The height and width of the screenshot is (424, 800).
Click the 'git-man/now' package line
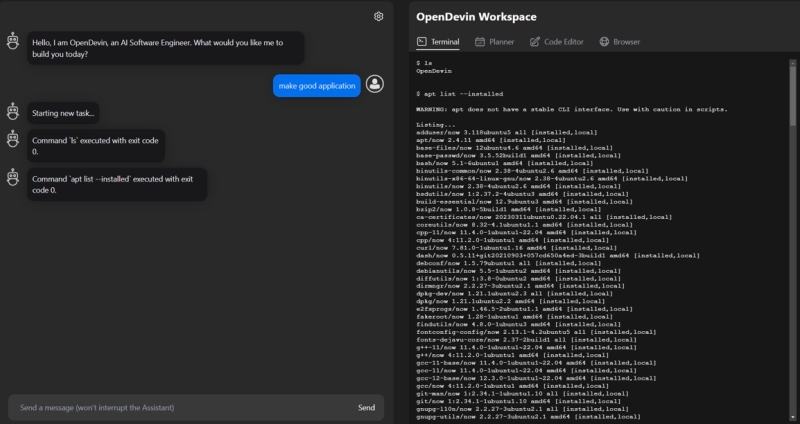pyautogui.click(x=523, y=393)
